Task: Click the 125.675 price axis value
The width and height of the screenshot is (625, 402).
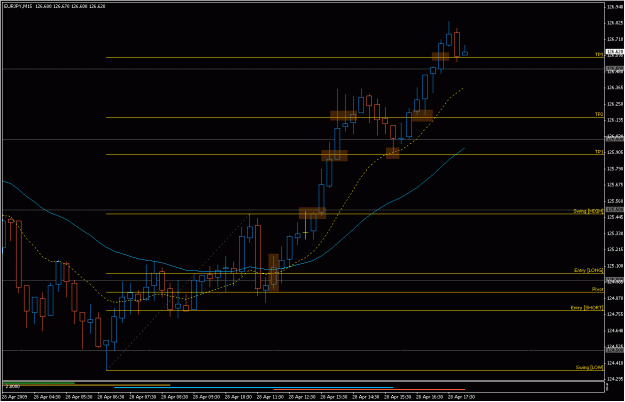Action: (x=615, y=185)
